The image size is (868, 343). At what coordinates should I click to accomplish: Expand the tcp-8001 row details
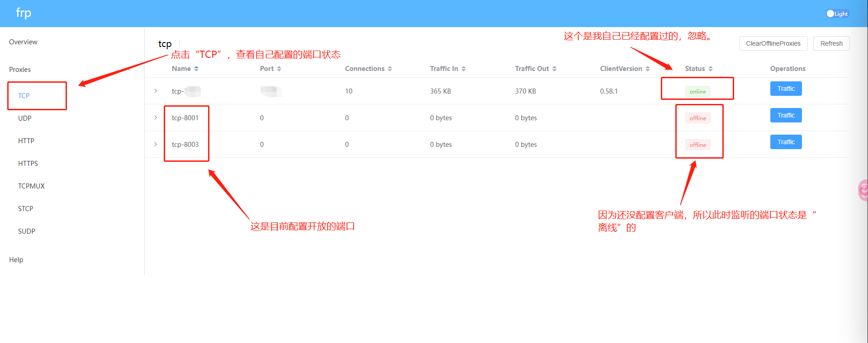(156, 117)
